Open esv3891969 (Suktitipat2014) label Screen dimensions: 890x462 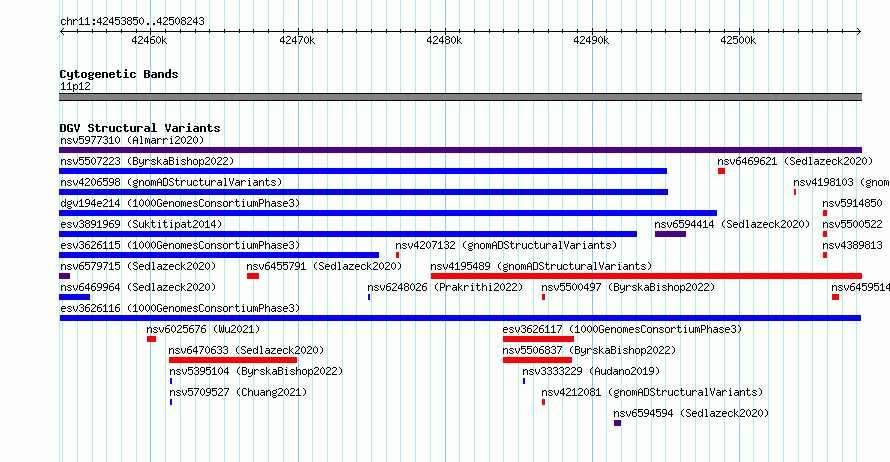coord(141,224)
